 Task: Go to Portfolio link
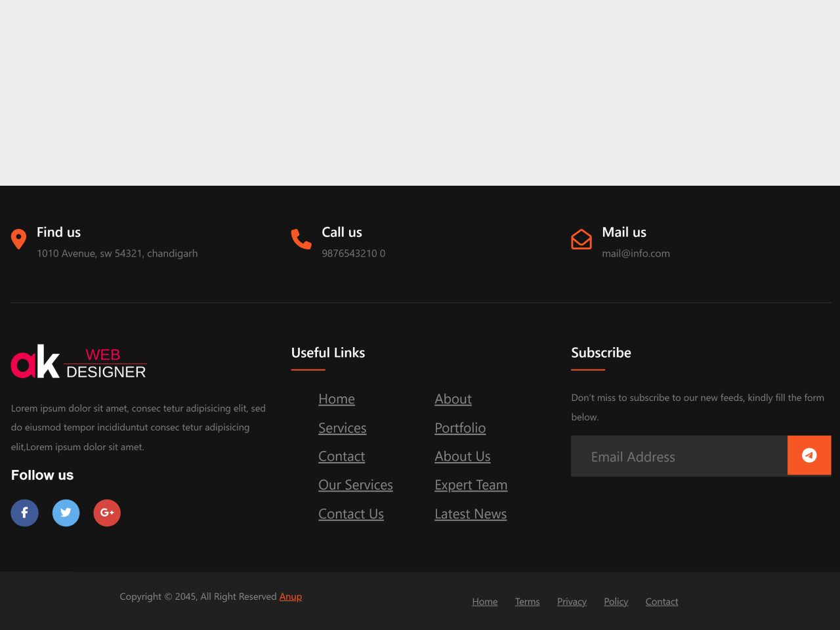coord(460,428)
